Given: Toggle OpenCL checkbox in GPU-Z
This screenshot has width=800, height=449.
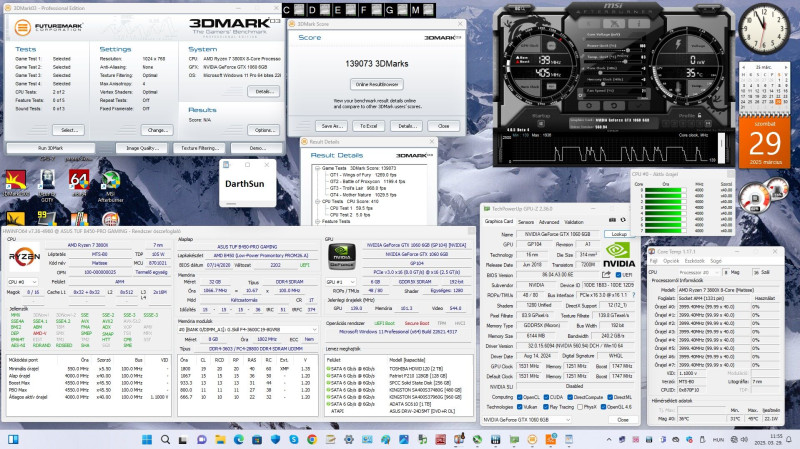Looking at the screenshot, I should click(x=519, y=397).
